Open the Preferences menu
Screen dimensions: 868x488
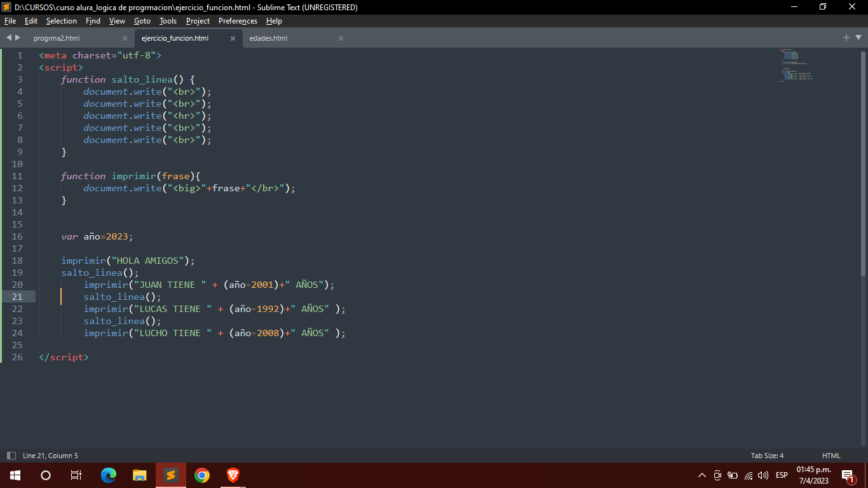coord(238,21)
